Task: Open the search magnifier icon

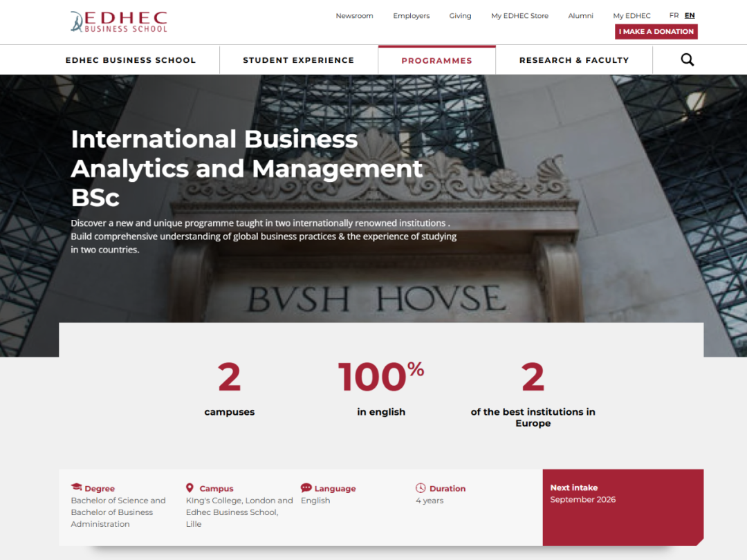Action: 687,60
